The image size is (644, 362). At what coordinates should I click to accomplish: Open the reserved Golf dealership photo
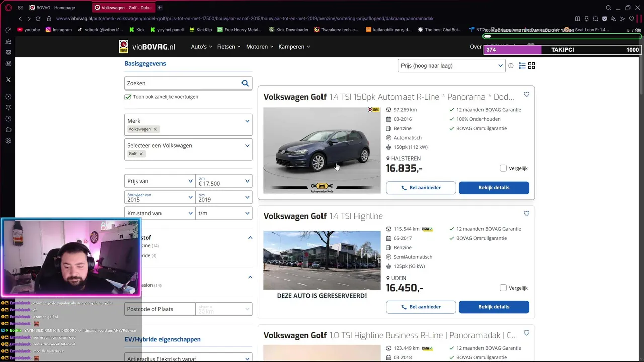[322, 260]
